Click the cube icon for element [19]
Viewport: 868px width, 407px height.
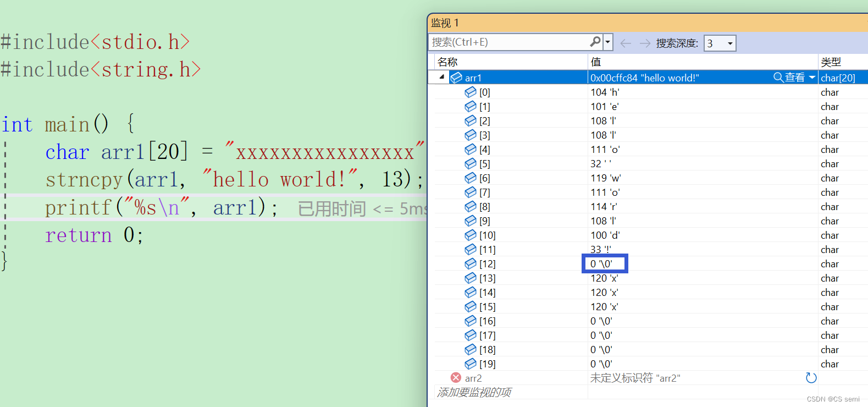(x=471, y=364)
